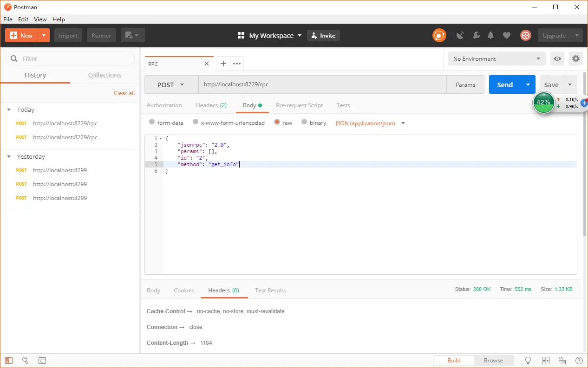Open the My Workspace dropdown
The height and width of the screenshot is (368, 588).
pos(269,35)
